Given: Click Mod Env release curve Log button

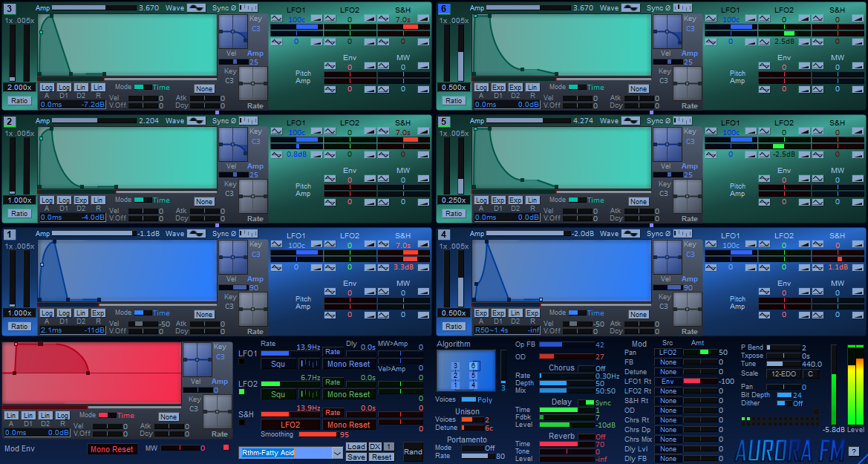Looking at the screenshot, I should pos(62,415).
